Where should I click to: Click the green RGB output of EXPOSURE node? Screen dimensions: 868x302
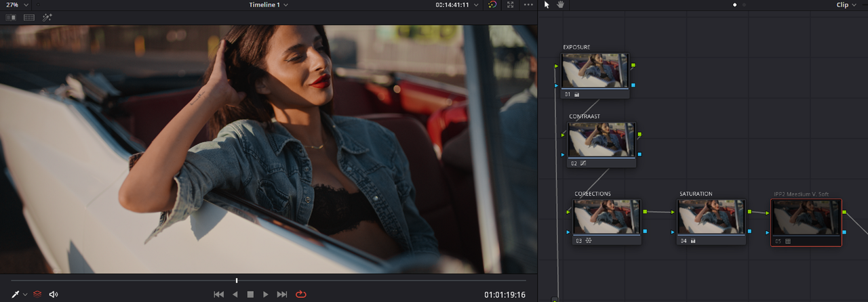(x=633, y=66)
